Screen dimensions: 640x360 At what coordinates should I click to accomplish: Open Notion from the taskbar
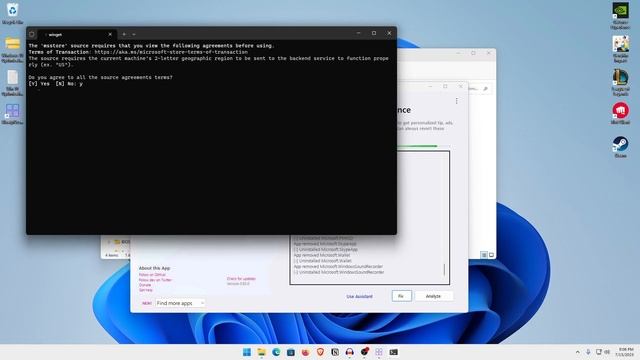pyautogui.click(x=335, y=352)
